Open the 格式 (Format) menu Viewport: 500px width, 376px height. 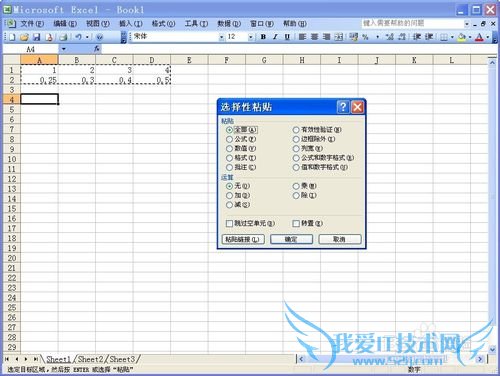click(163, 24)
